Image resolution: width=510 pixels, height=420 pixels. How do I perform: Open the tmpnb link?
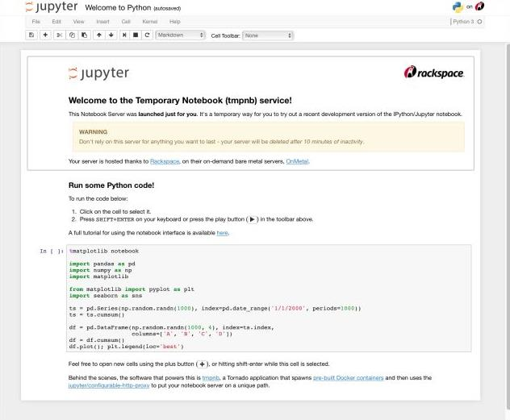pos(211,378)
